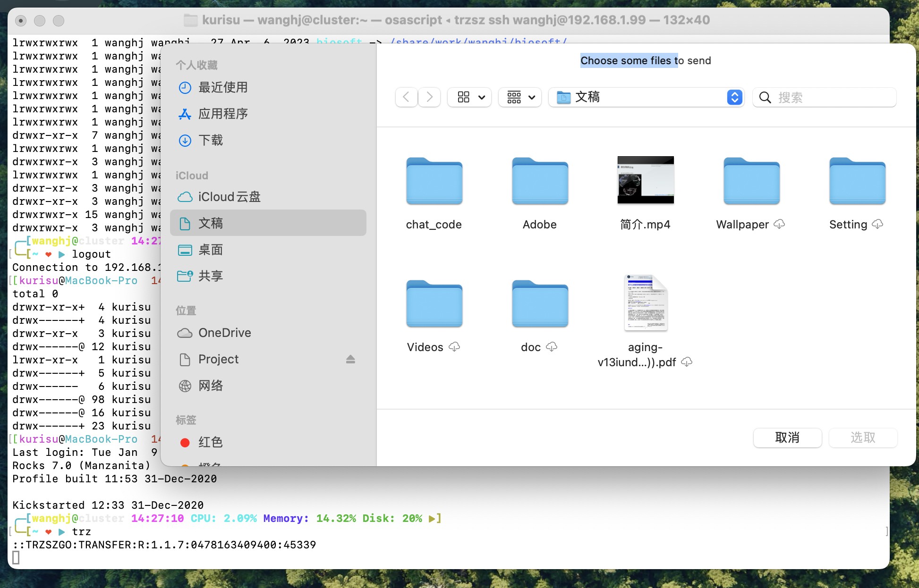Click iCloud download icon next to Videos
The image size is (919, 588).
coord(454,347)
